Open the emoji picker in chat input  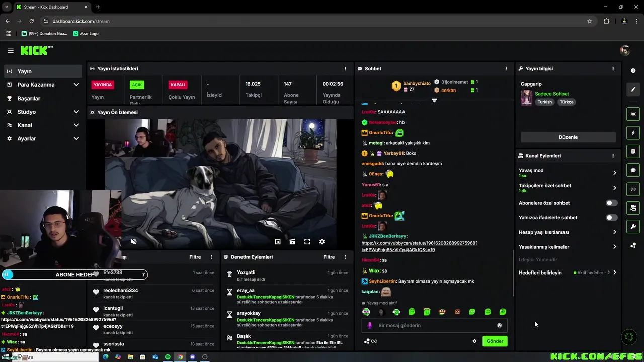[x=500, y=326]
